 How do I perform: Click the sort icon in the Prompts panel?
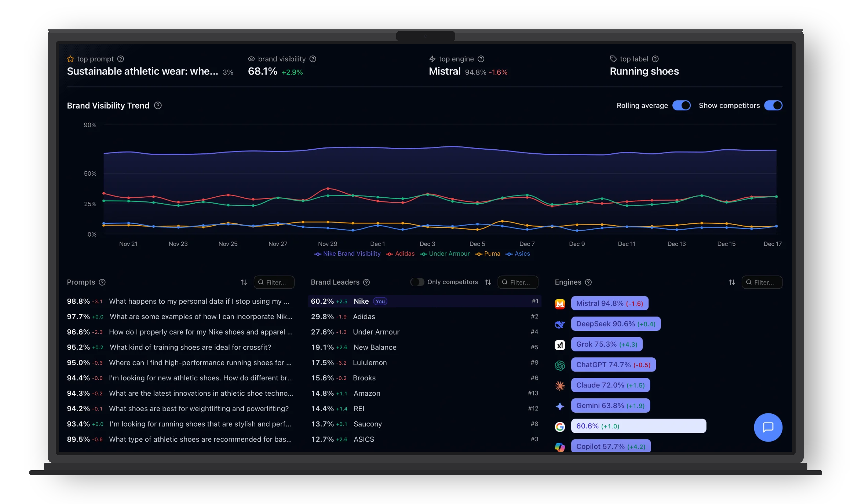pos(244,282)
